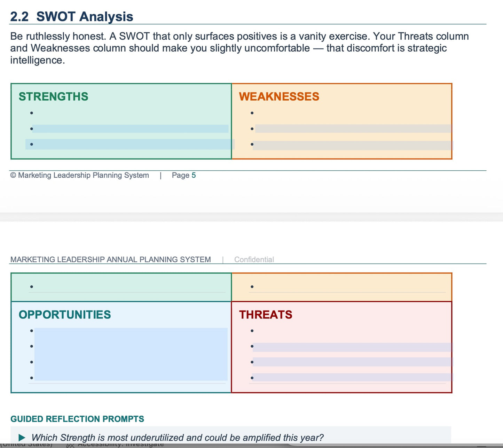Click the Marketing Leadership Planning System copyright footer
Screen dimensions: 503x448
[x=80, y=175]
